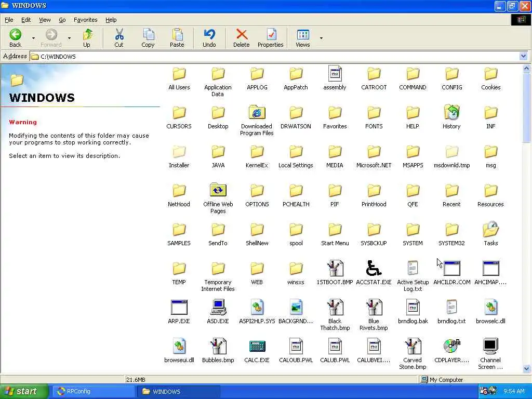Click the 9:54 AM system clock
Image resolution: width=532 pixels, height=399 pixels.
click(514, 391)
